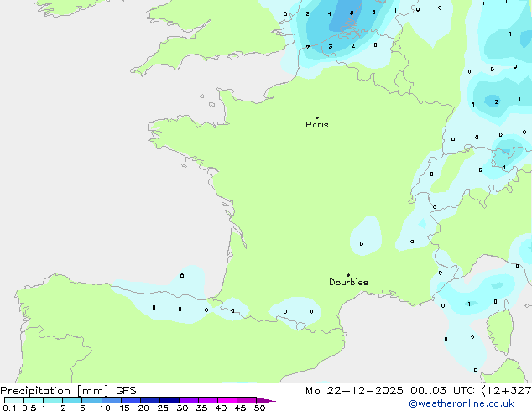Click the map value 4 over the North Sea
This screenshot has width=532, height=411.
(330, 14)
